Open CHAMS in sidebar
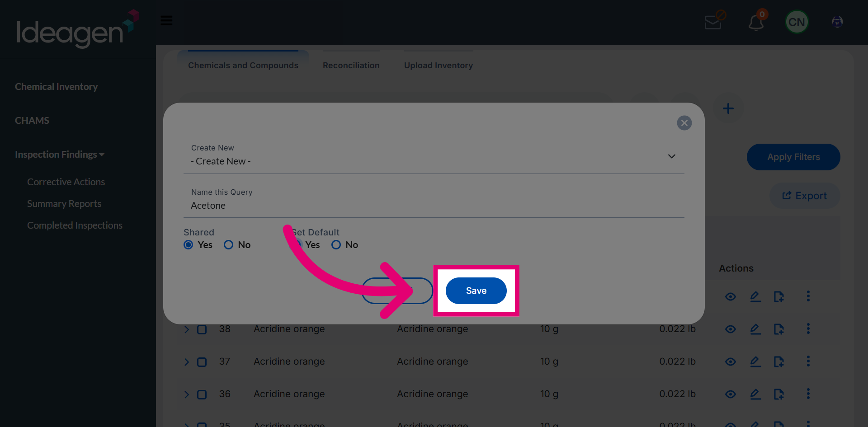 pos(32,121)
